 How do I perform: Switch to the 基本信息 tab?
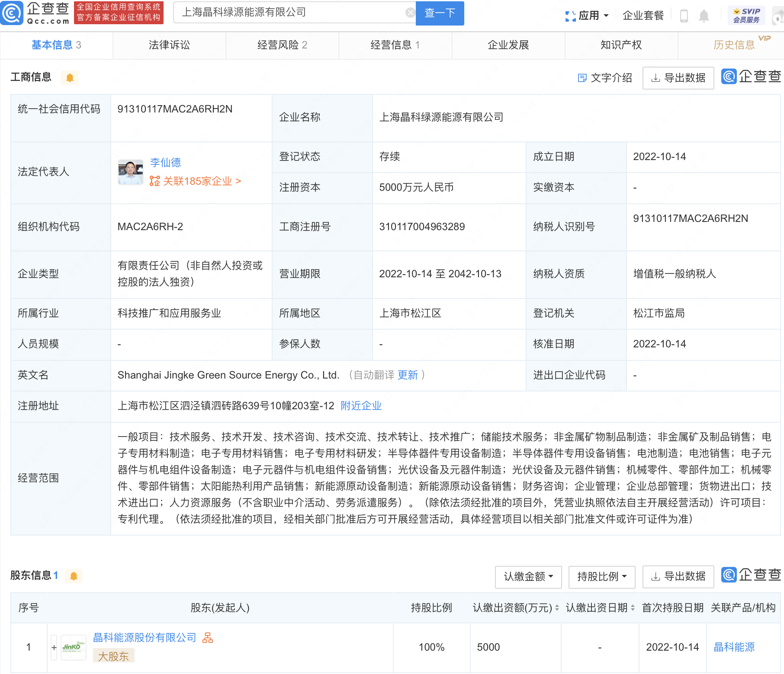pos(56,45)
